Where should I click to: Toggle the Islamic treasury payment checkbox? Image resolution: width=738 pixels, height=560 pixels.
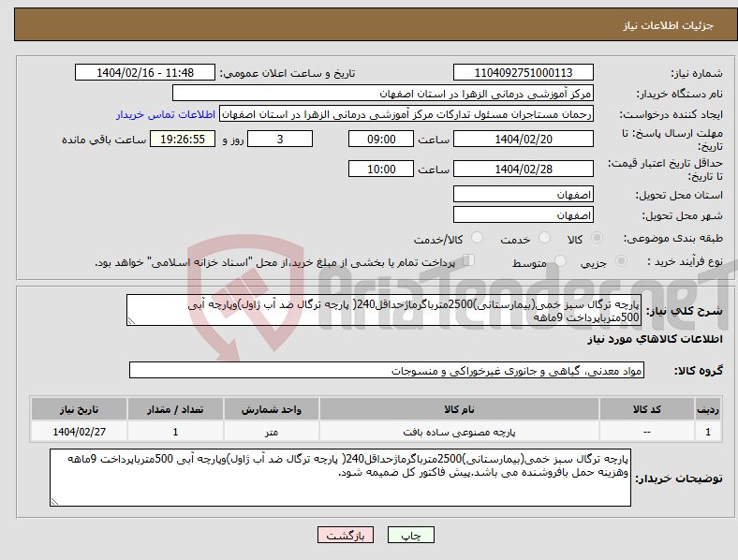click(469, 260)
